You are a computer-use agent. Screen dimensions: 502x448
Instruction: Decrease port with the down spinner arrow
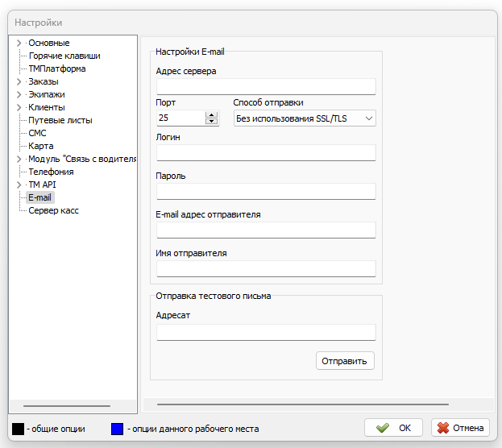[x=211, y=122]
